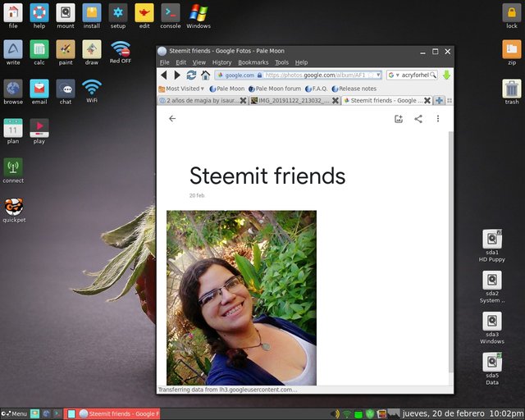Expand the search engine selector dropdown
The image size is (525, 420).
(394, 75)
